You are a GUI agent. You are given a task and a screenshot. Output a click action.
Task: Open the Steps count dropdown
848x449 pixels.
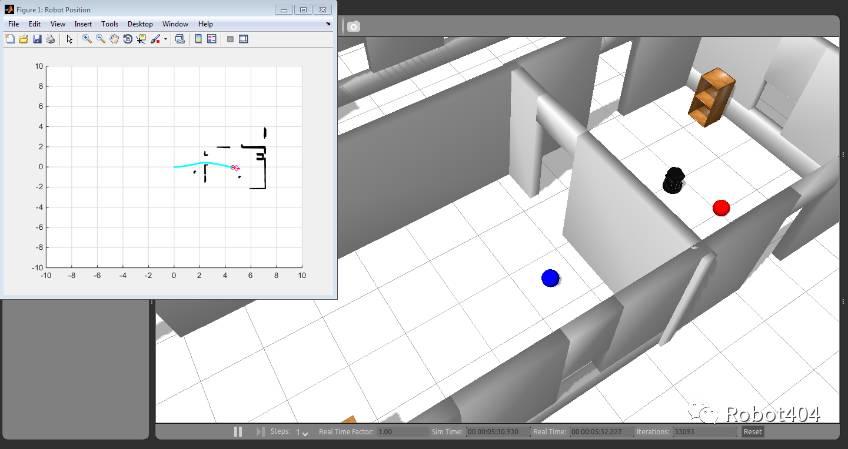[302, 432]
